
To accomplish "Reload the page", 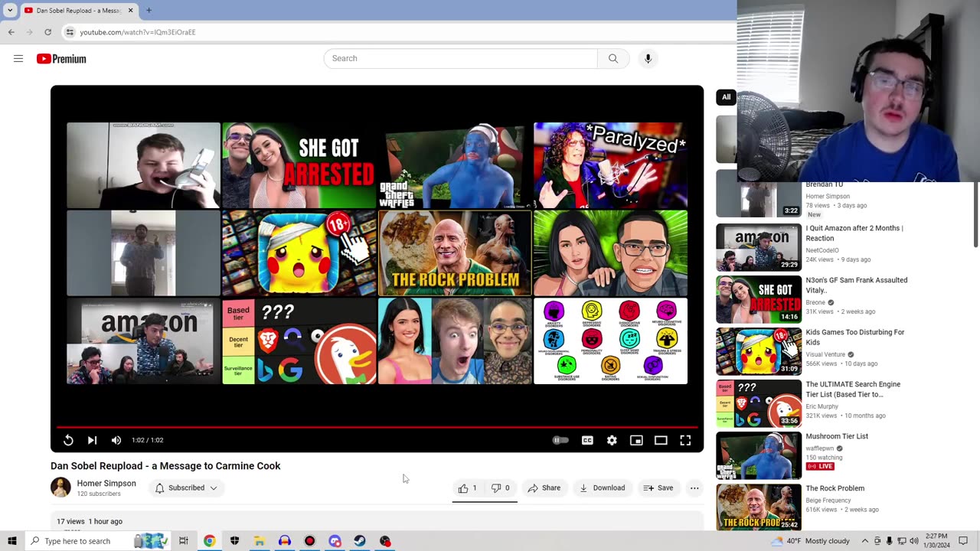I will click(48, 32).
